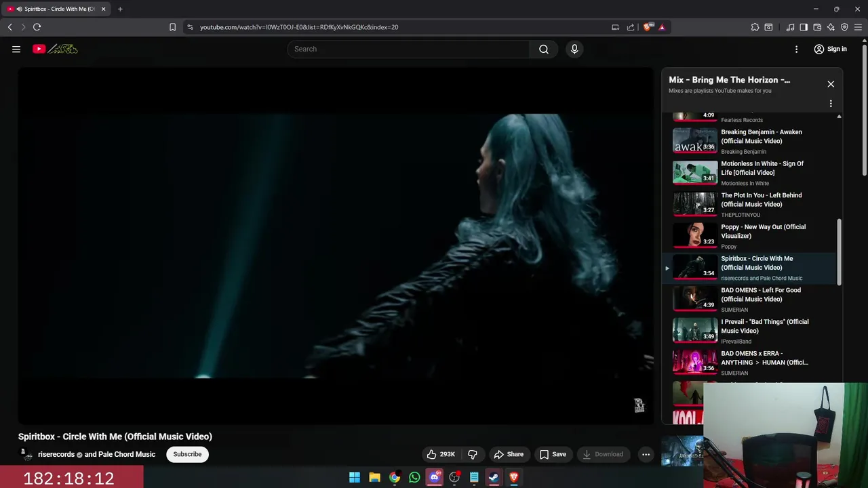
Task: Open Leo AI sparkle icon
Action: (831, 27)
